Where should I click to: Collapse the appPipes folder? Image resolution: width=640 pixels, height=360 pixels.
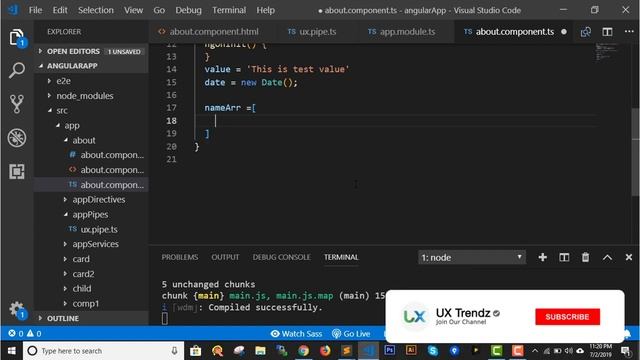pyautogui.click(x=90, y=214)
